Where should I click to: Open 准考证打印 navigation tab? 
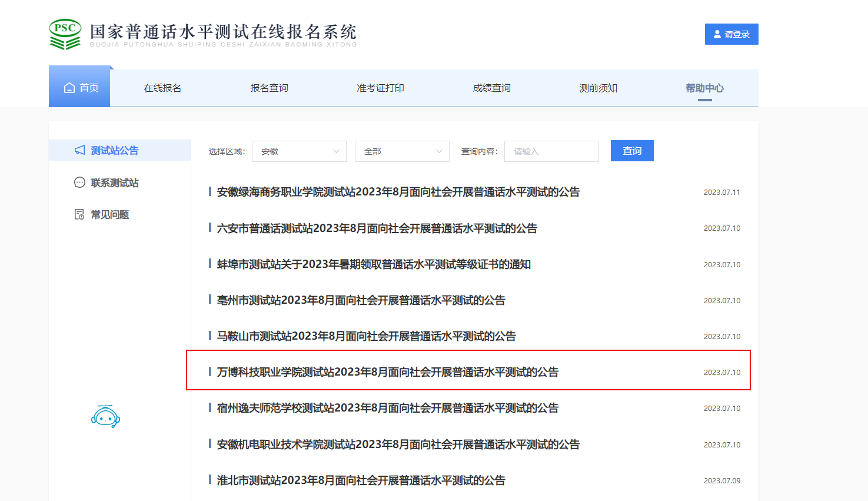[x=380, y=88]
